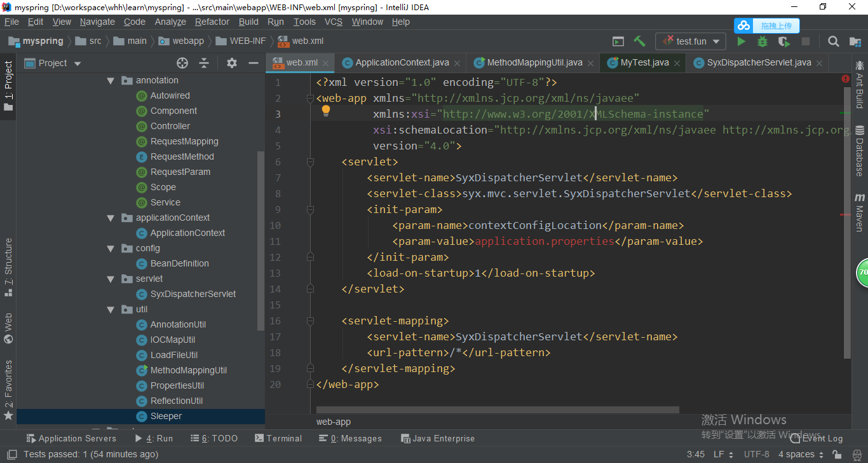Click the Project tree vertical scrollbar
This screenshot has height=463, width=868.
(x=260, y=240)
